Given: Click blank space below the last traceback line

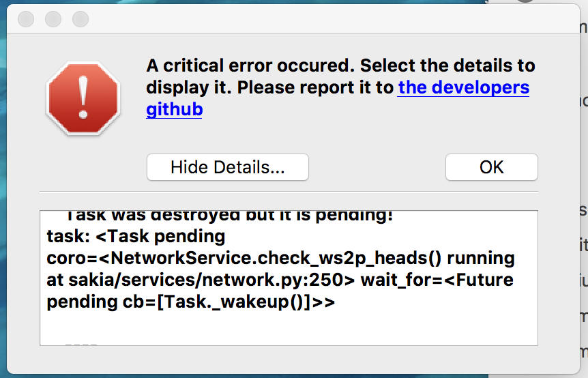Looking at the screenshot, I should click(289, 326).
